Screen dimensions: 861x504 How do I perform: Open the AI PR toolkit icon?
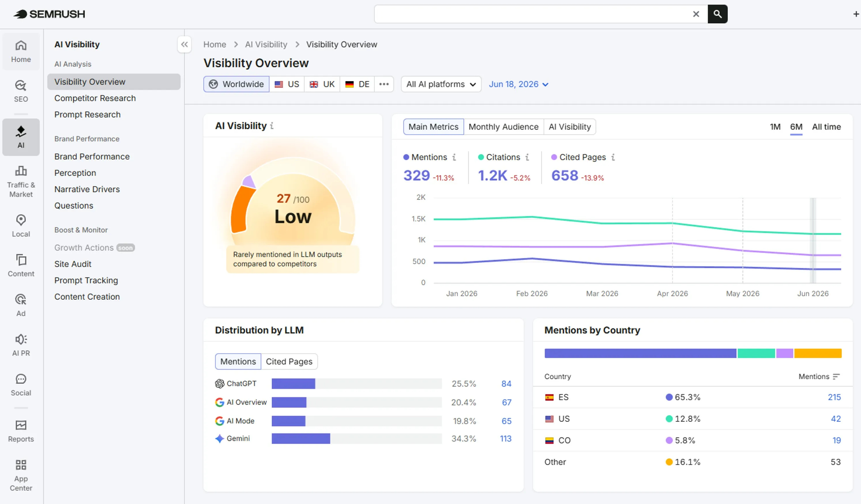click(x=21, y=345)
